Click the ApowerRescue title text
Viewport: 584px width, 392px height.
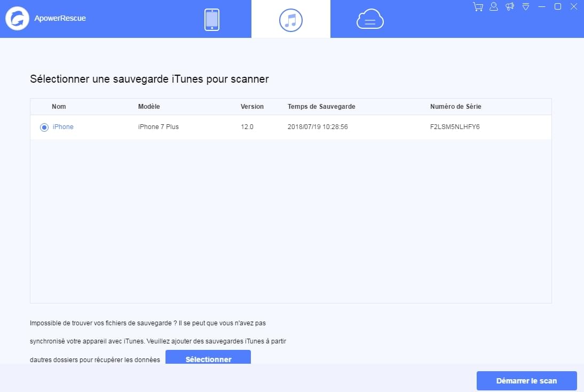[x=59, y=18]
